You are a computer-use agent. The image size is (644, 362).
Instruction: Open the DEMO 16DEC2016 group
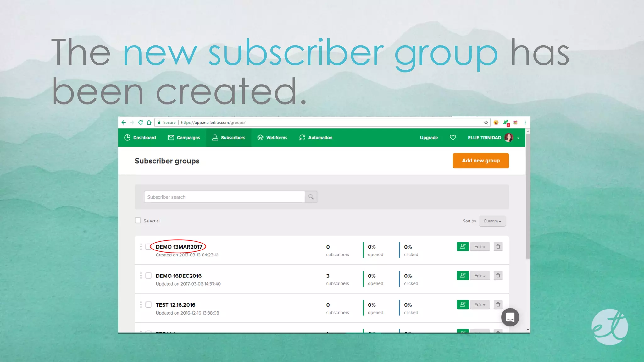(x=179, y=276)
